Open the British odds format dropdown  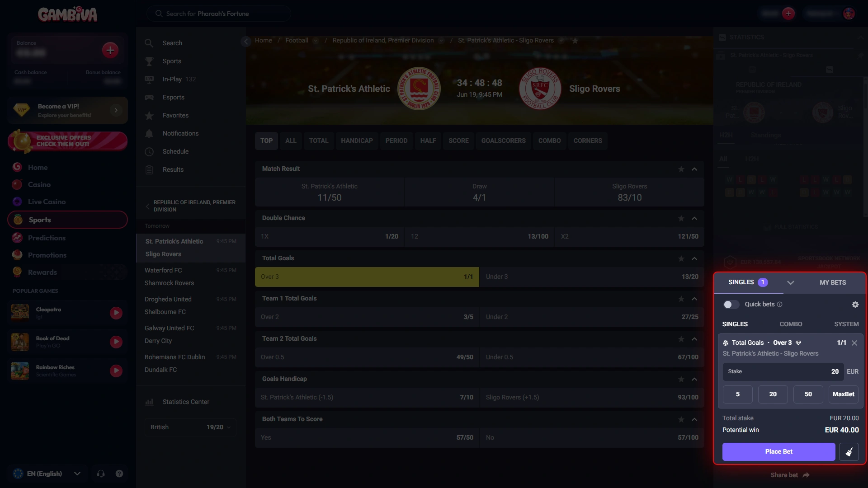190,427
